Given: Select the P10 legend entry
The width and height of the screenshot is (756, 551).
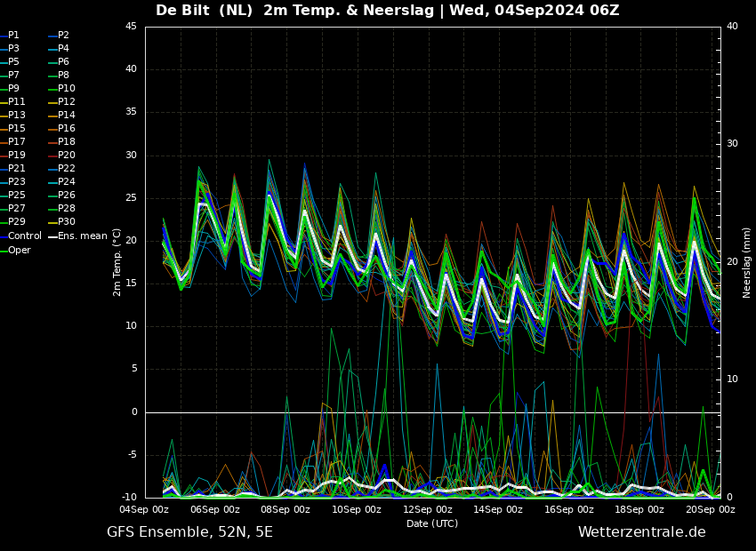Looking at the screenshot, I should [66, 89].
